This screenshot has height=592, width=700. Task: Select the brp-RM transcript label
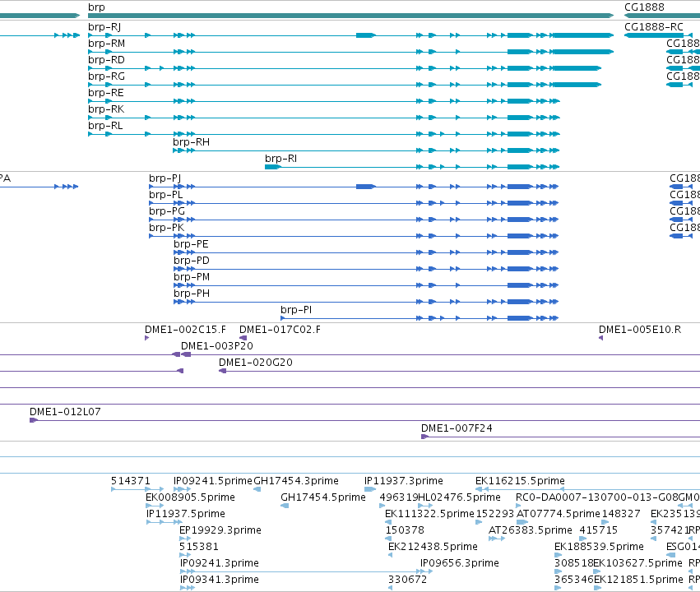106,44
